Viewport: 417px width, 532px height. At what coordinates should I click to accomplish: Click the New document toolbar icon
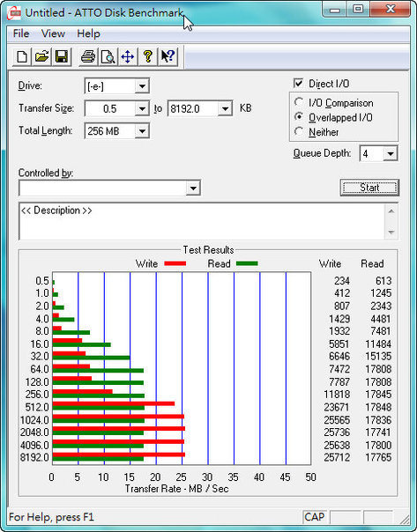pos(22,56)
